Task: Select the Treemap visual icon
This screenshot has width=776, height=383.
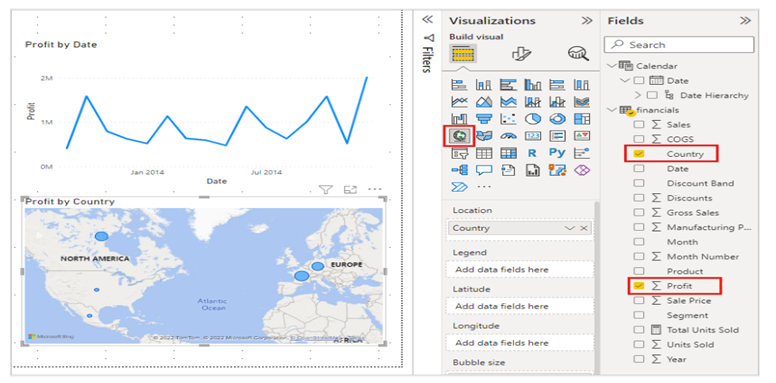Action: [582, 119]
